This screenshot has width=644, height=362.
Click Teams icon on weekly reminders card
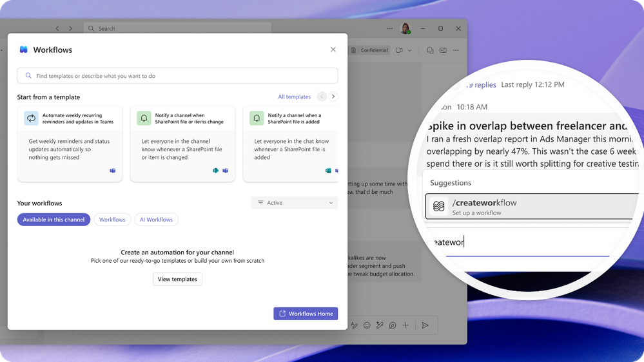coord(113,170)
